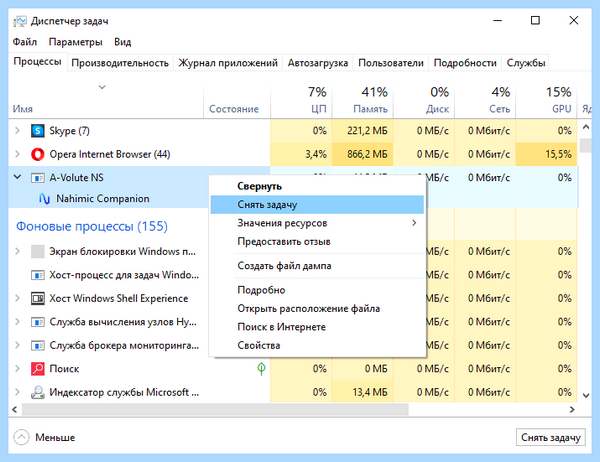
Task: Click the green leaf status icon for Поиск
Action: 261,369
